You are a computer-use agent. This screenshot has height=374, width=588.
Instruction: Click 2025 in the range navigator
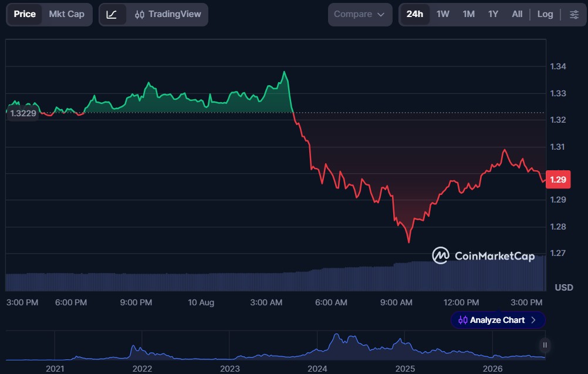405,369
